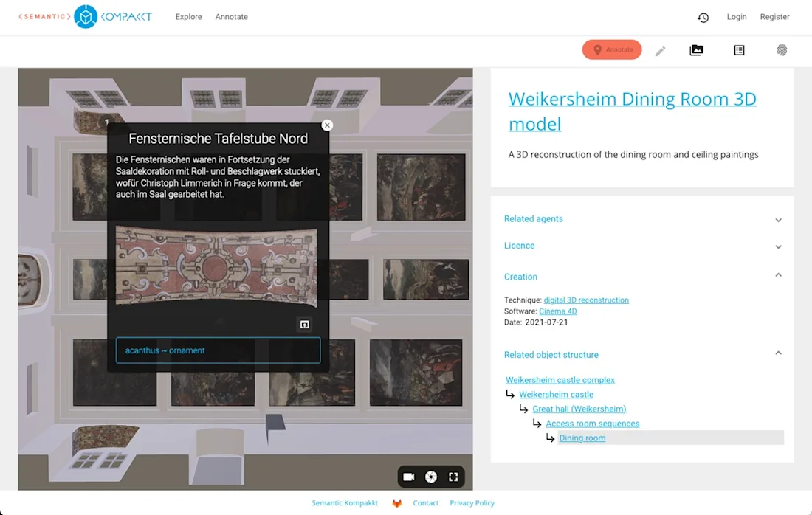The height and width of the screenshot is (515, 812).
Task: Click the annotation marker numbered 1
Action: (106, 122)
